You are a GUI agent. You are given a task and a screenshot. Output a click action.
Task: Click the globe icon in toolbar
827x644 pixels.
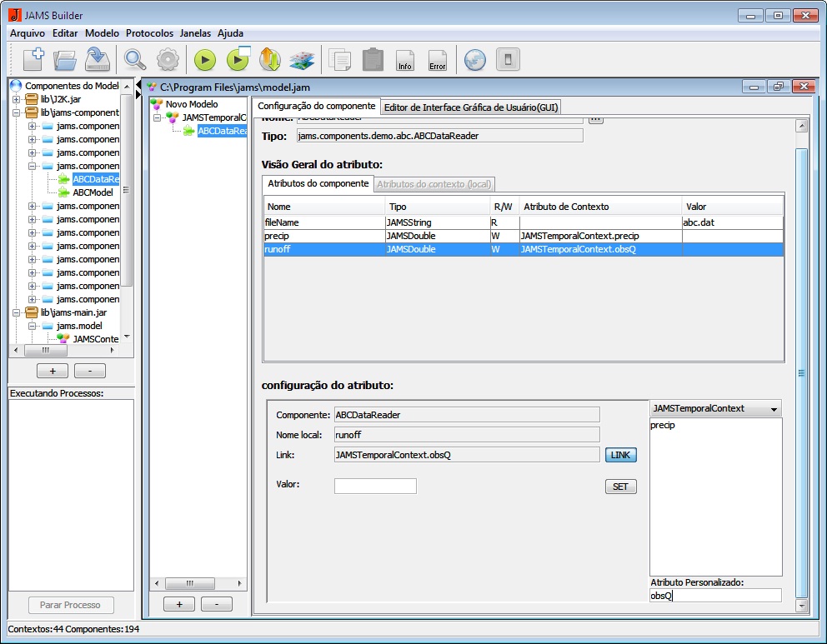click(475, 60)
